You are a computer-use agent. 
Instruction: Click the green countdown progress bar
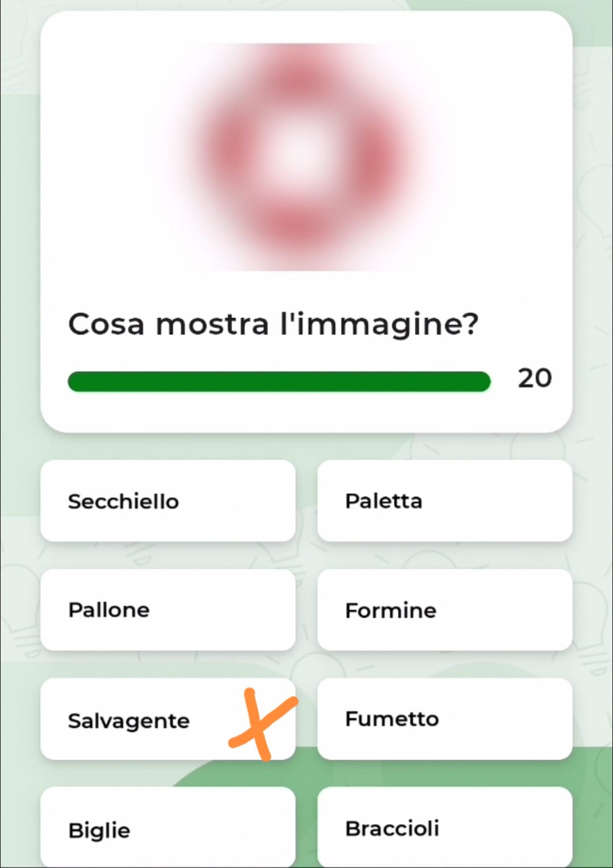pyautogui.click(x=279, y=381)
